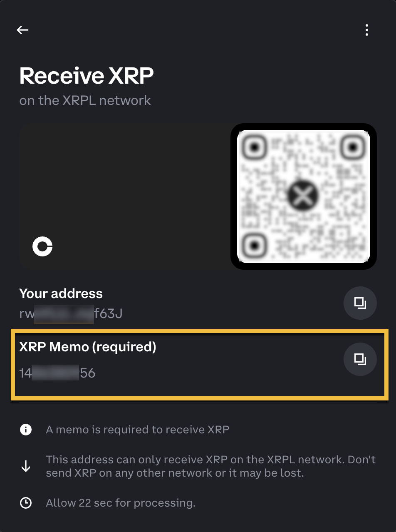Click the Receive XRP heading
The image size is (396, 532).
(x=87, y=76)
